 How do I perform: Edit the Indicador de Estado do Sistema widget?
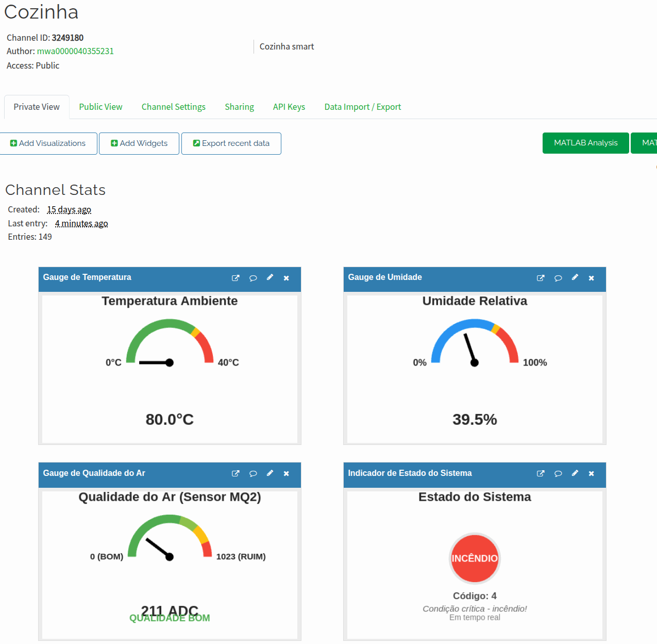tap(575, 473)
